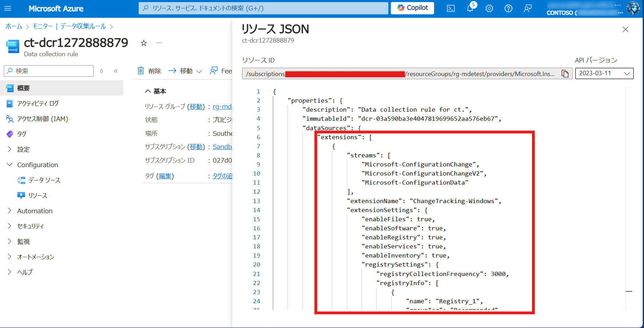
Task: Collapse the Configuration section
Action: tap(9, 165)
